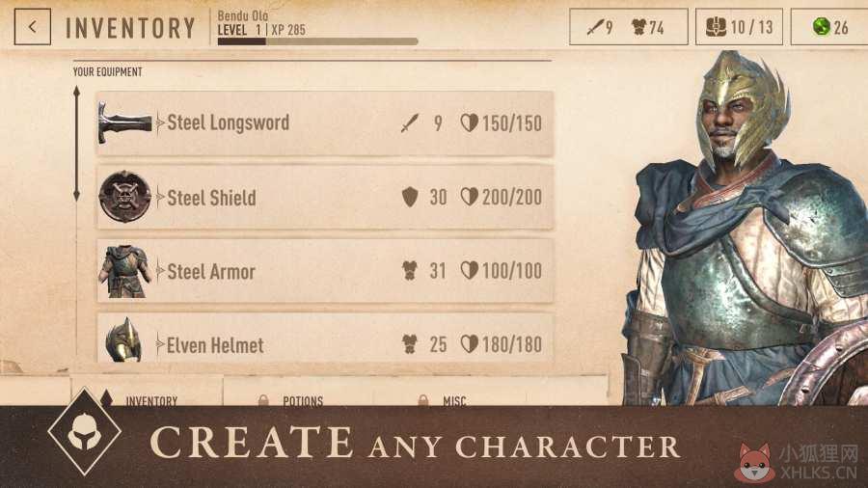868x488 pixels.
Task: Tap the Elven Helmet icon
Action: coord(123,339)
